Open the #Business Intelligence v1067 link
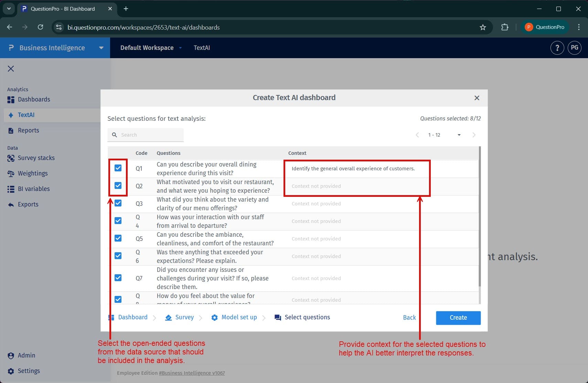588x383 pixels. coord(192,373)
